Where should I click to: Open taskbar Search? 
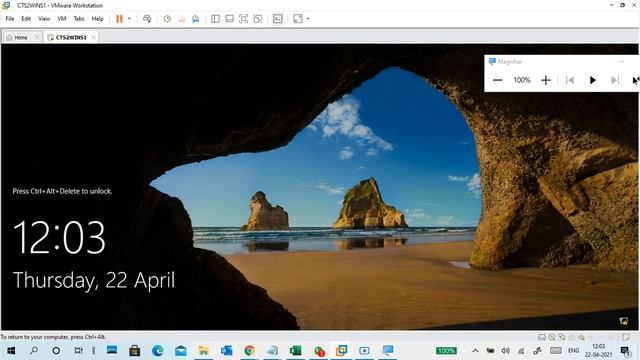pos(34,351)
